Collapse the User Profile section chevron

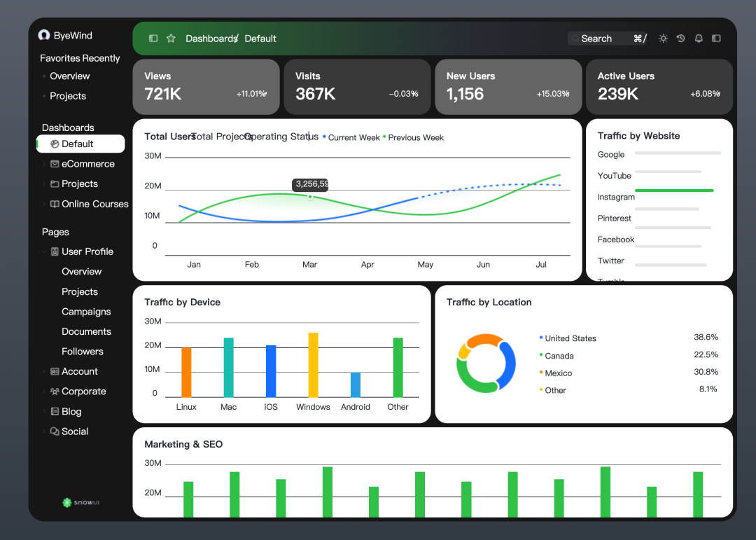[x=44, y=251]
